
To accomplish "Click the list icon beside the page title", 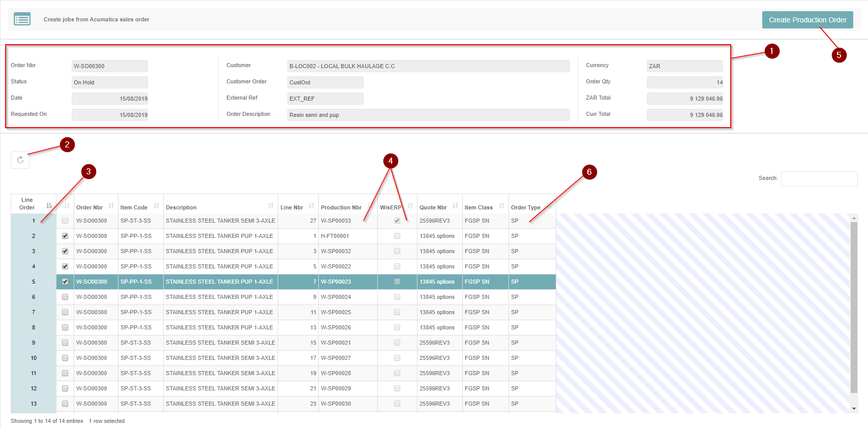I will 22,20.
